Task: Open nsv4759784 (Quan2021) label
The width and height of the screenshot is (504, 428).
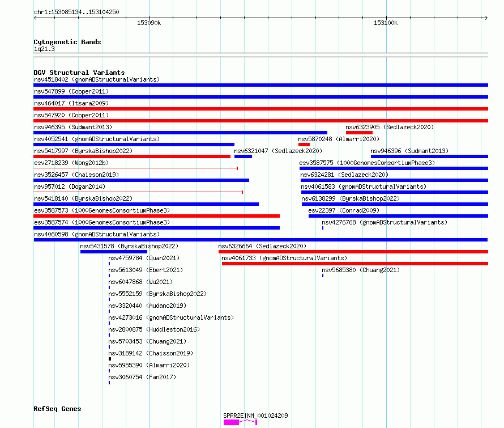Action: tap(144, 258)
